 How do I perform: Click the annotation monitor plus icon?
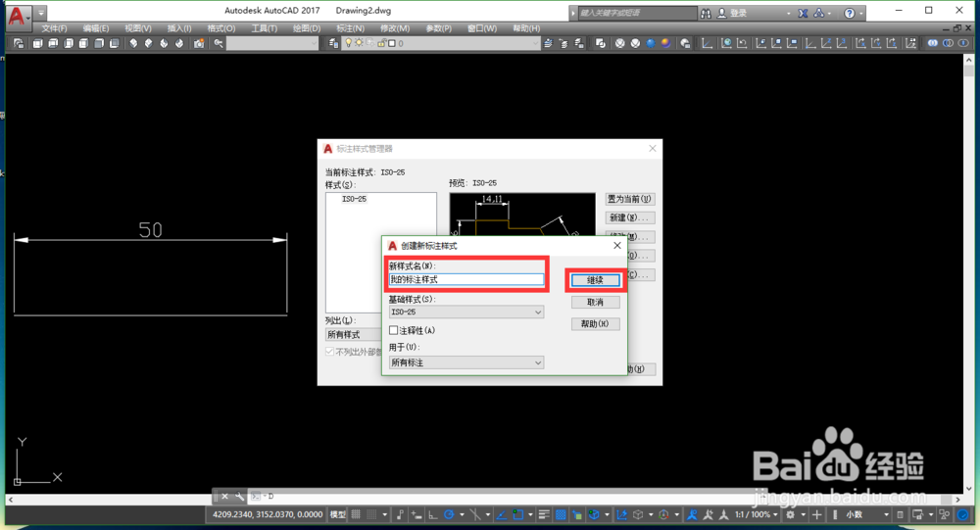pos(817,514)
